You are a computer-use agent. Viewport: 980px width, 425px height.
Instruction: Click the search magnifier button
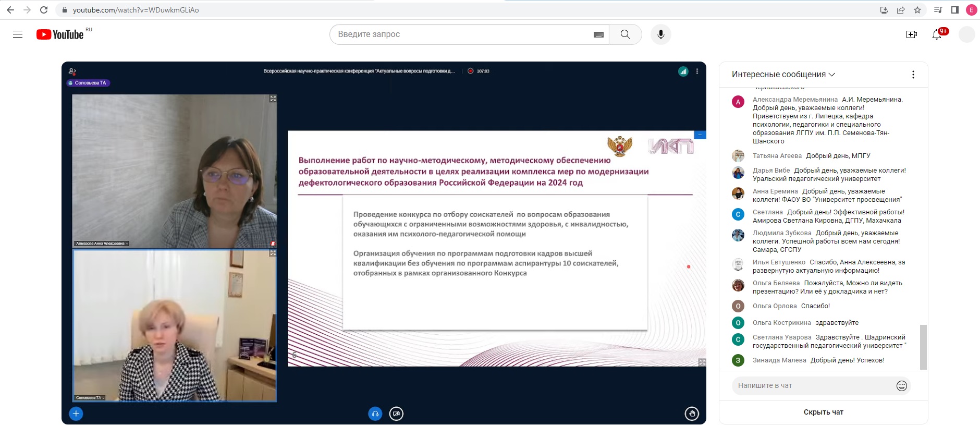pos(625,34)
